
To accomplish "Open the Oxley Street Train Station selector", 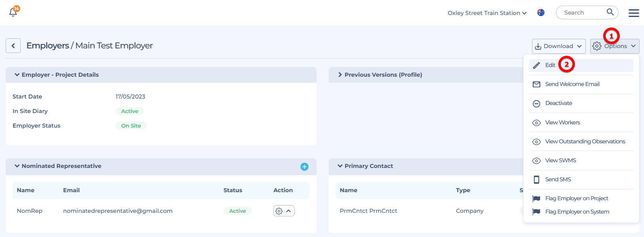I will tap(487, 13).
